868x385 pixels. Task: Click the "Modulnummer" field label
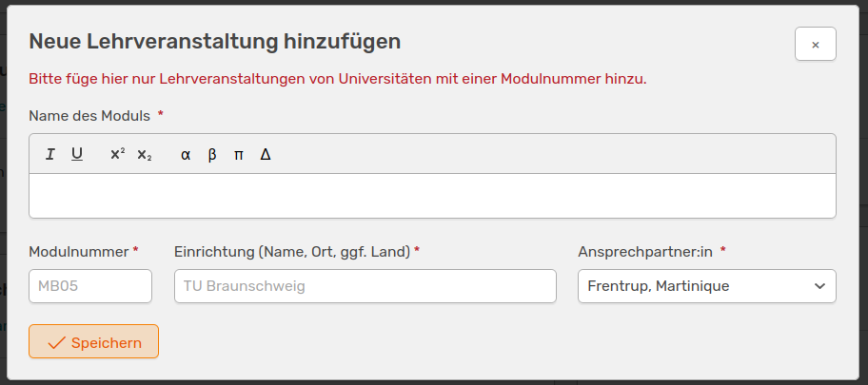pos(78,252)
